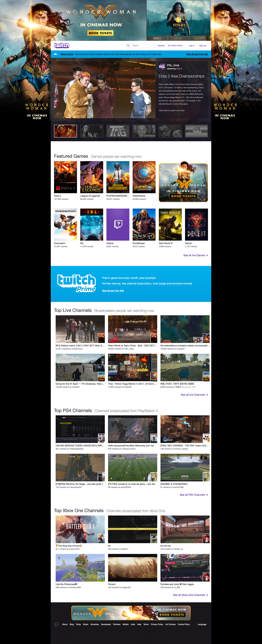Open the CriticalJunction PS4 stream
Image resolution: width=262 pixels, height=644 pixels.
click(132, 429)
